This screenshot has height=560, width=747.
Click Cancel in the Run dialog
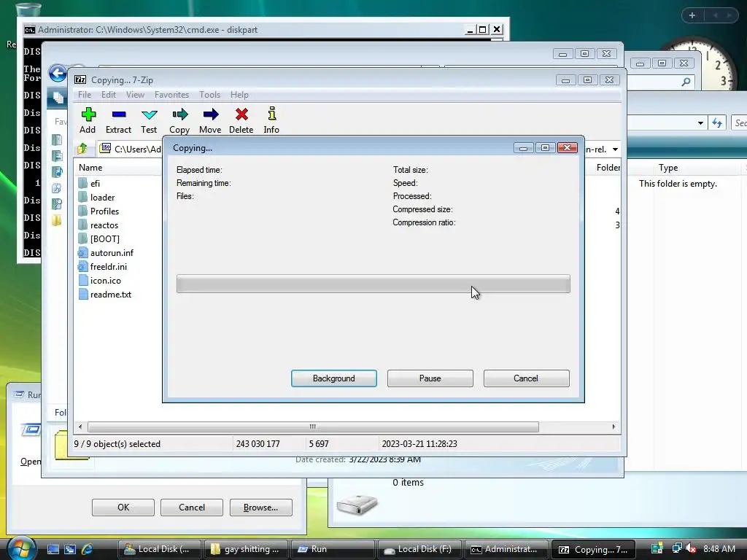(192, 507)
